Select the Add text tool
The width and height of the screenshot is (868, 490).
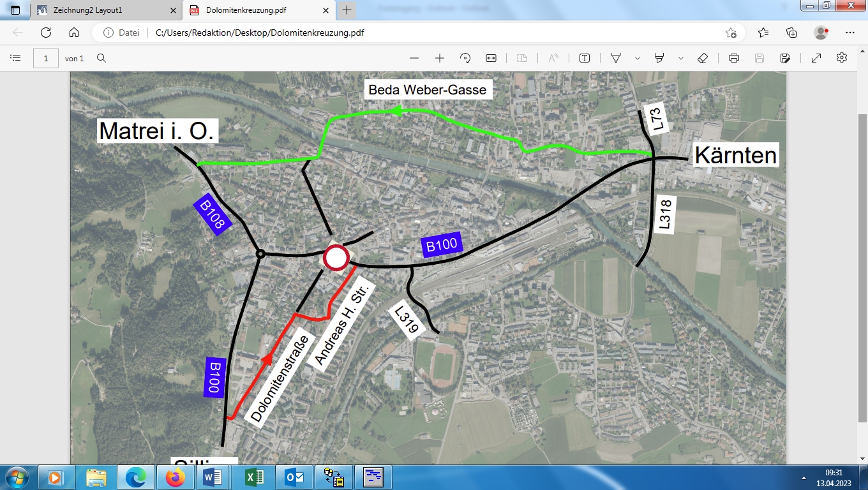click(x=584, y=57)
